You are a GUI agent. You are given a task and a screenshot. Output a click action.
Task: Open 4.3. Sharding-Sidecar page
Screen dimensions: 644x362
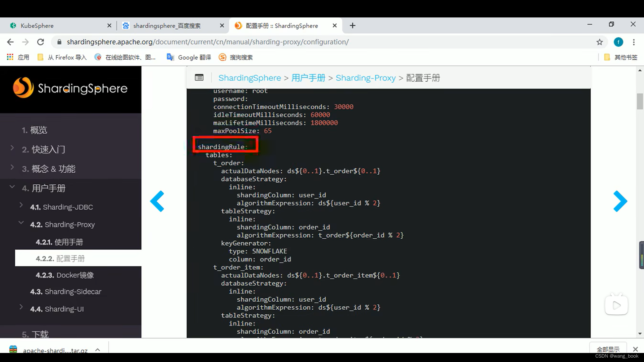(x=66, y=292)
